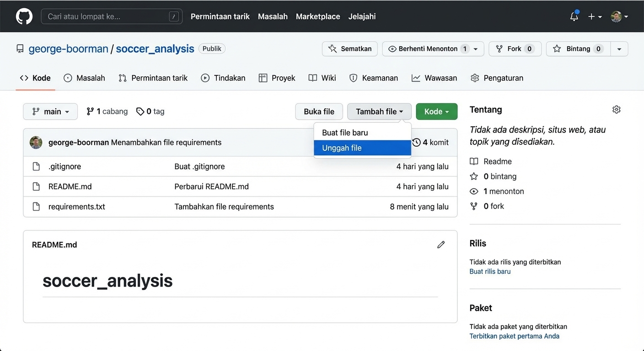This screenshot has height=351, width=644.
Task: Click the requirements.txt file icon
Action: point(36,207)
